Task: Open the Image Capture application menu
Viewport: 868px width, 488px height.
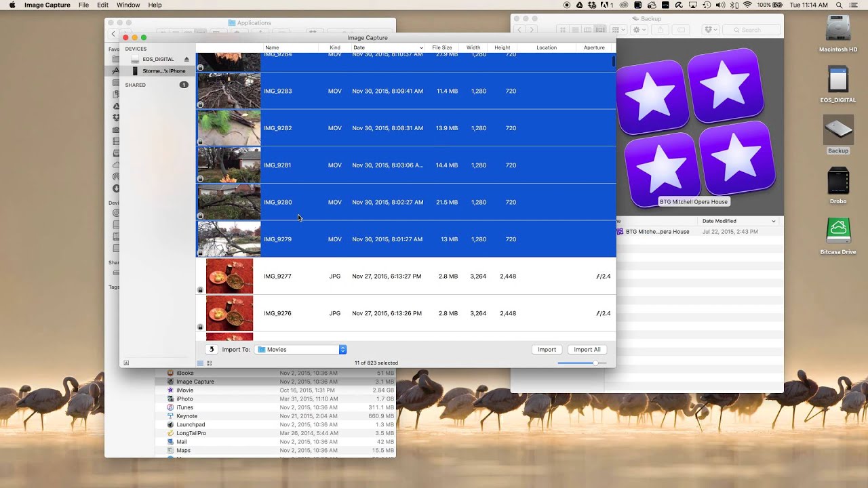Action: [47, 5]
